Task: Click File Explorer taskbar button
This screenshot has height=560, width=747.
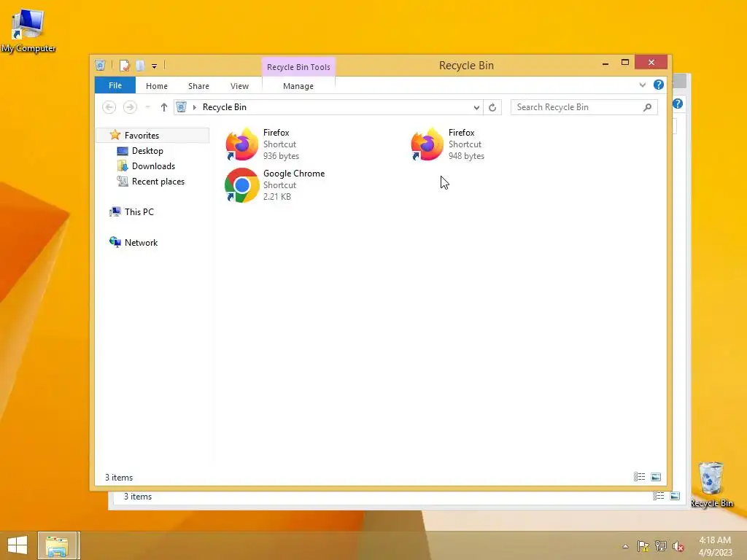Action: point(57,545)
